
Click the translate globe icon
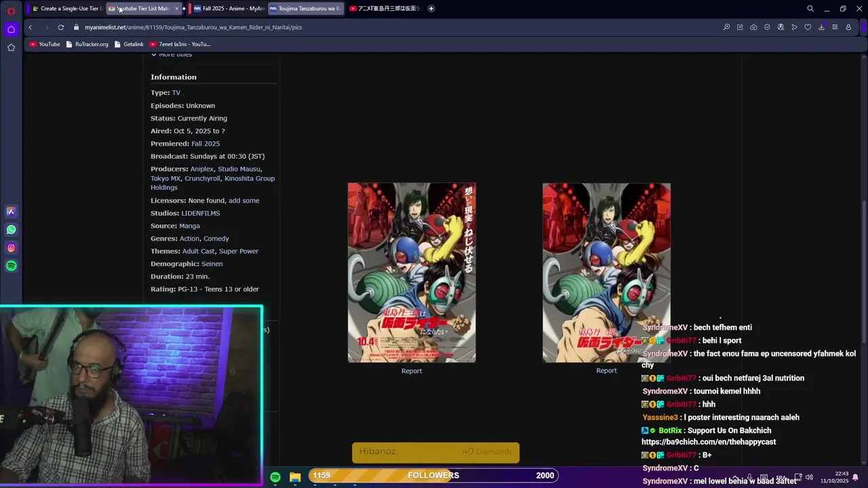781,27
